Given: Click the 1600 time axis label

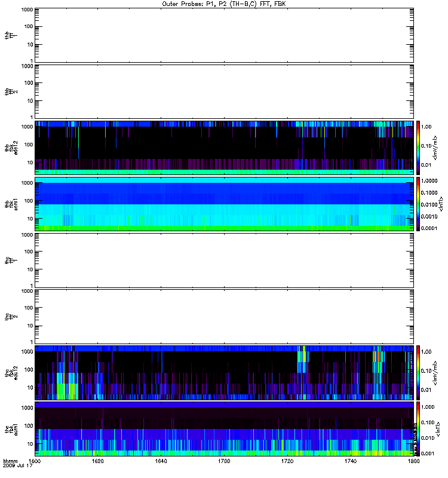Looking at the screenshot, I should coord(35,461).
